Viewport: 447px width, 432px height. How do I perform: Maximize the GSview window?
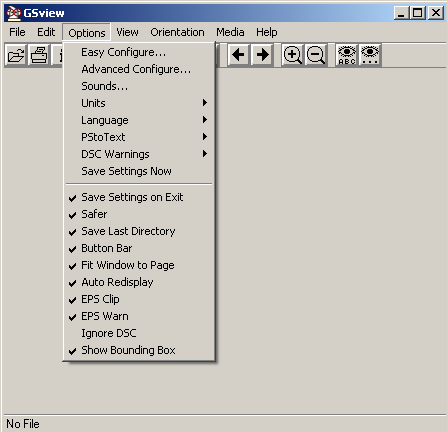click(417, 13)
